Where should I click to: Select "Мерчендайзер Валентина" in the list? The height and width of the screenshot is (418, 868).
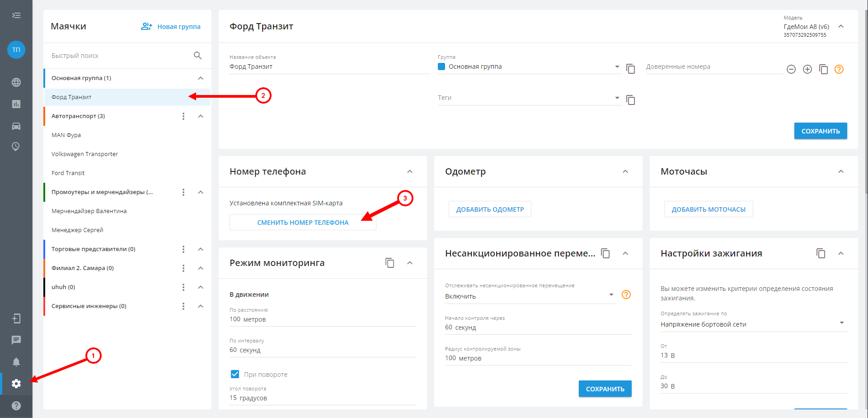point(89,211)
